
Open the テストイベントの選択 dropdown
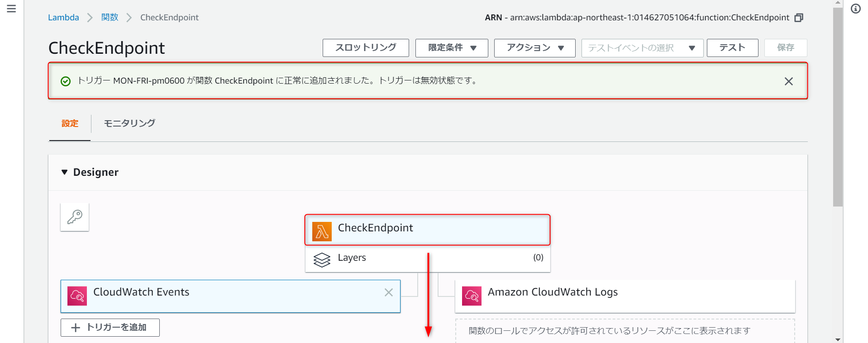642,48
